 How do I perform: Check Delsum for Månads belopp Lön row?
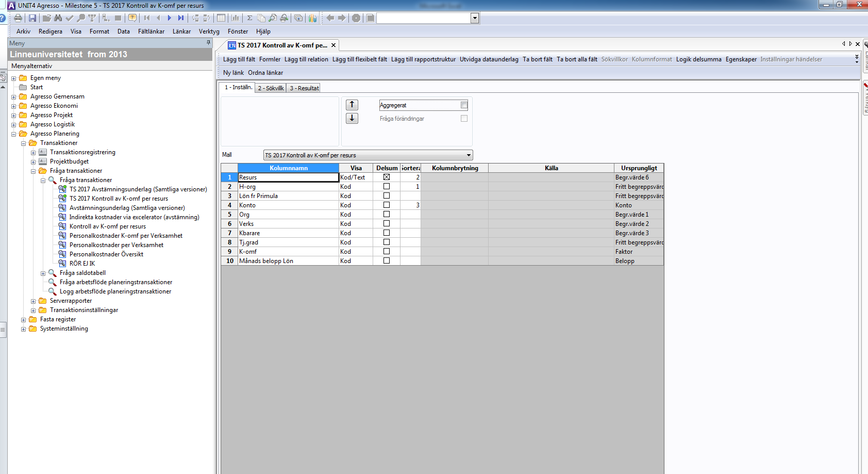coord(387,260)
